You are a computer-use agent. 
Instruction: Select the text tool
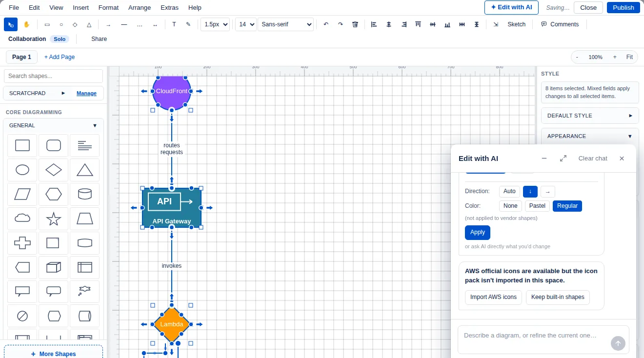tap(174, 24)
